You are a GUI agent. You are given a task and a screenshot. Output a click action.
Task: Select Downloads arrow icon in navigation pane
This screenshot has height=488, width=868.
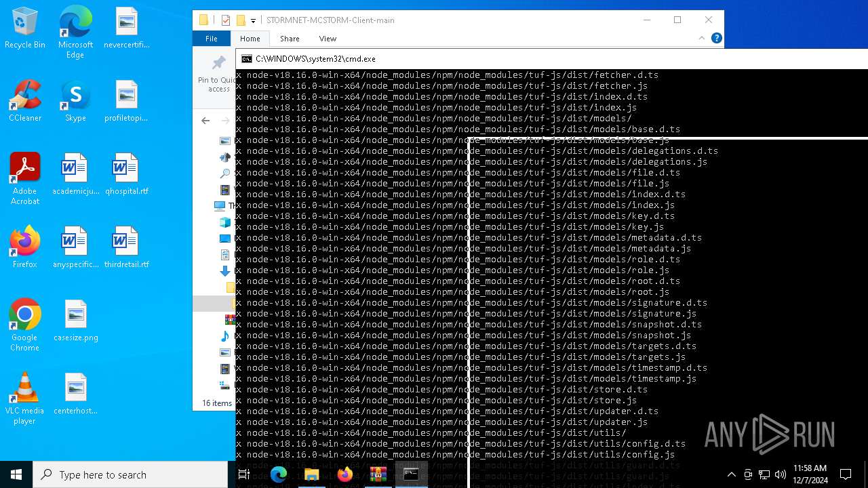coord(225,271)
